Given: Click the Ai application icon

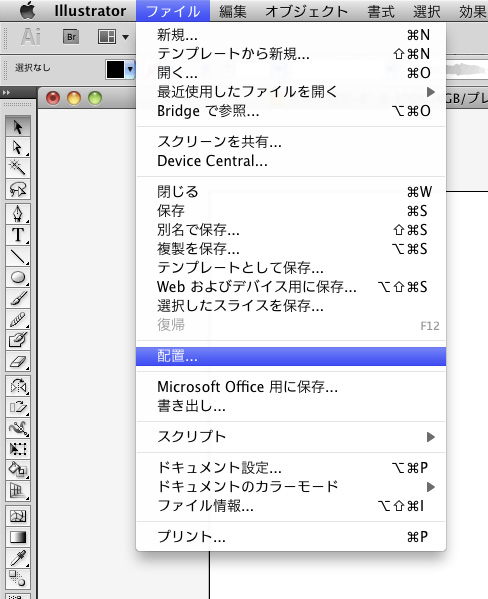Looking at the screenshot, I should click(31, 37).
